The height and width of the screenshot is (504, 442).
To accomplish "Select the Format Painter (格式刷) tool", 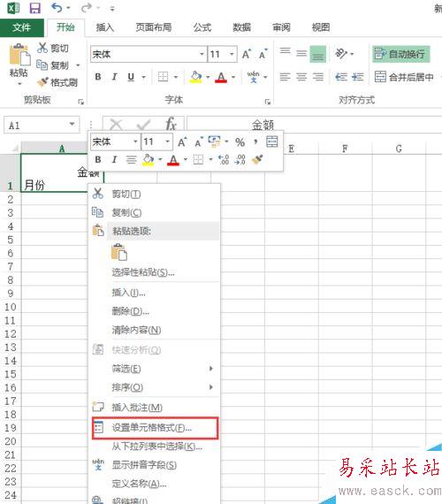I will 57,82.
